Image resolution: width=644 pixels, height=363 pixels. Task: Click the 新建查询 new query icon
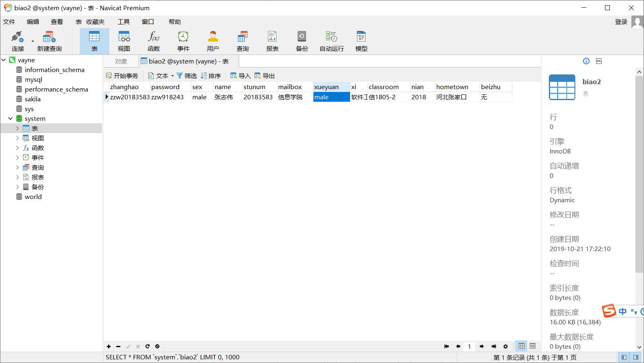tap(49, 41)
